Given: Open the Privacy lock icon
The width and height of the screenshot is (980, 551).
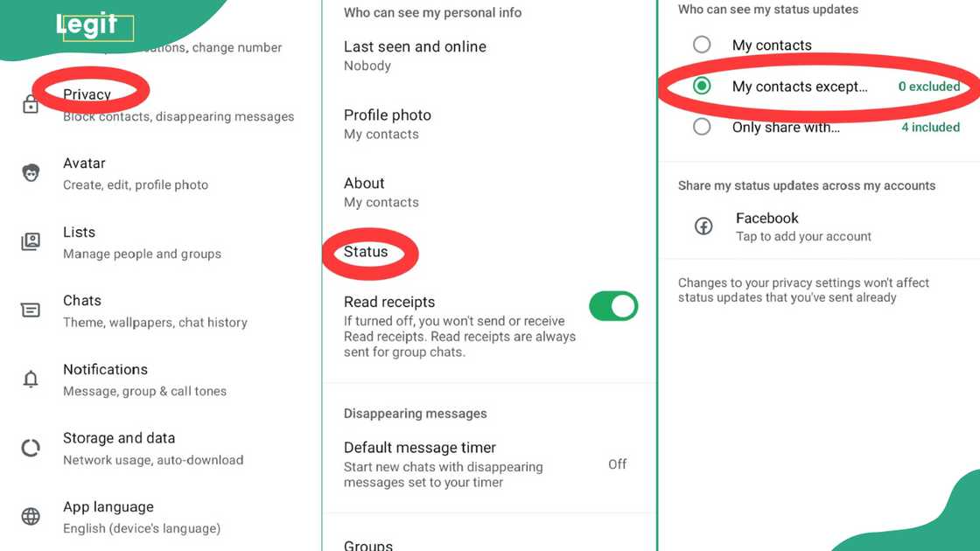Looking at the screenshot, I should point(30,104).
